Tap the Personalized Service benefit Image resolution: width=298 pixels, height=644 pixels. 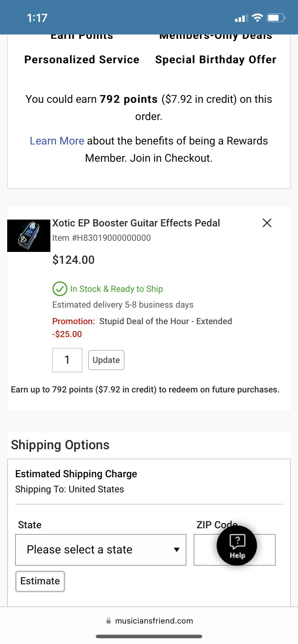(82, 60)
